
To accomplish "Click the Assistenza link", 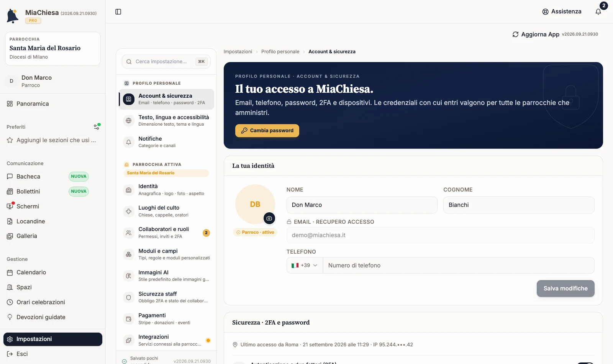I will [562, 11].
